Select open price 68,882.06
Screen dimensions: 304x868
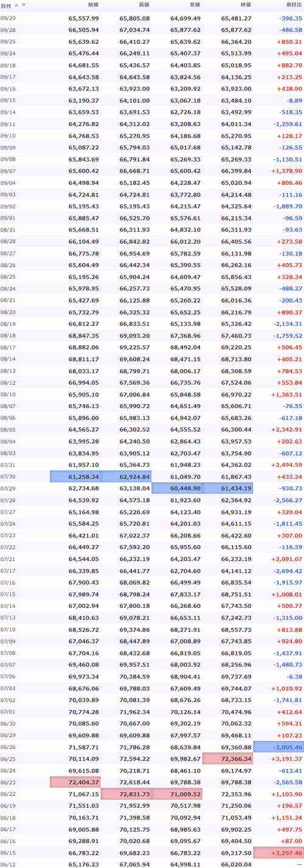(84, 347)
